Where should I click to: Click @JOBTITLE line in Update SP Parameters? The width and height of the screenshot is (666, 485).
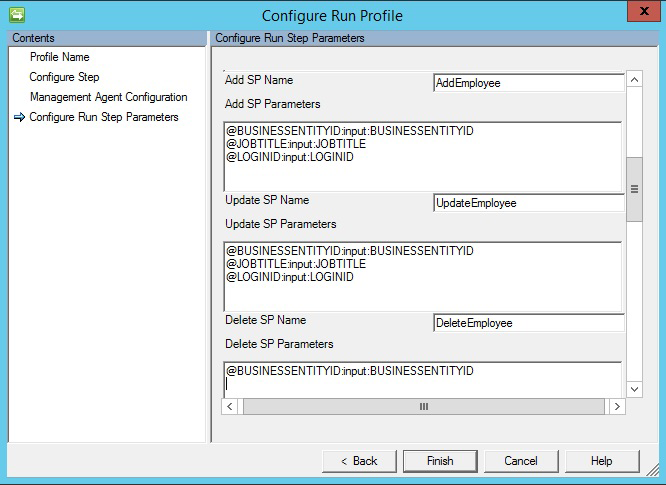(x=296, y=264)
